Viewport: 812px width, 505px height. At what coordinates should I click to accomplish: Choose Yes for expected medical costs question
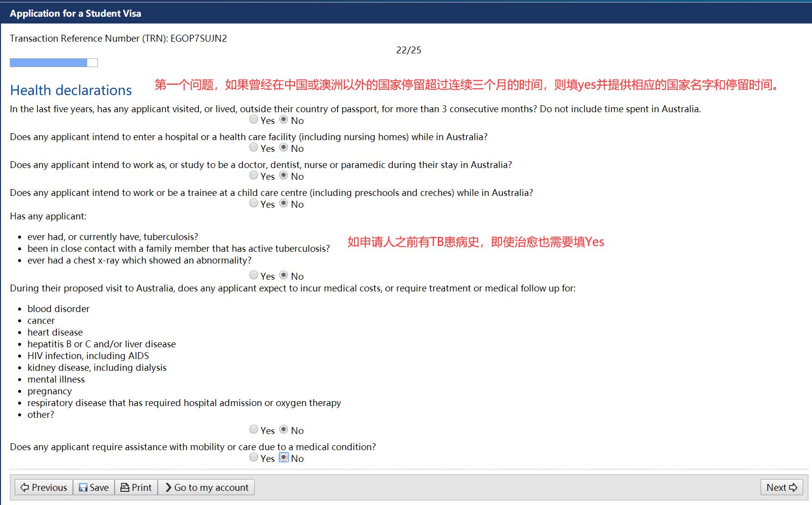tap(254, 430)
